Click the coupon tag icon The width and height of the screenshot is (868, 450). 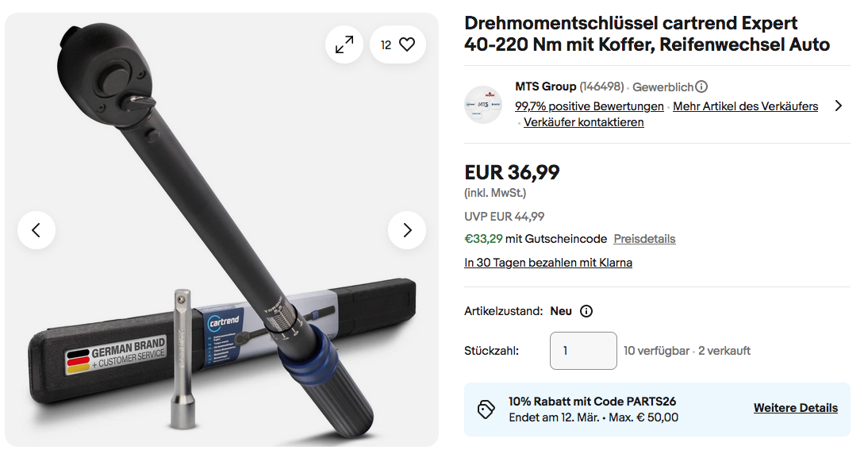click(x=486, y=410)
